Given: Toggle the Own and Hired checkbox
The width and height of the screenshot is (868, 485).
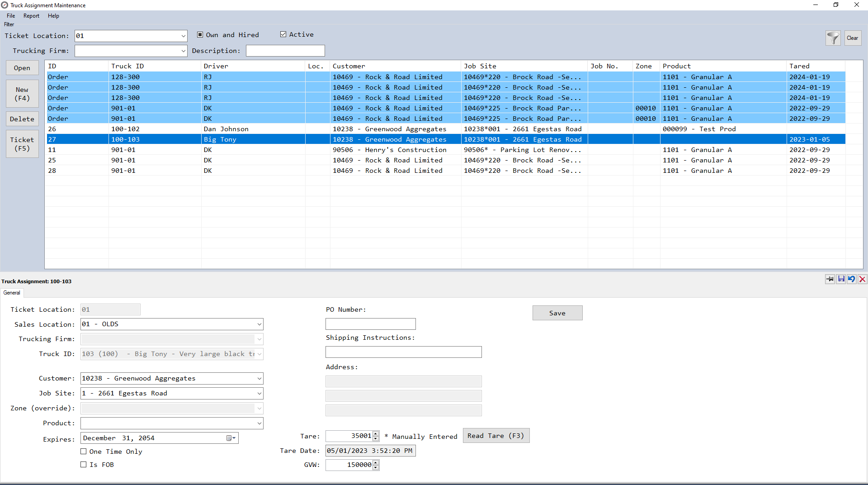Looking at the screenshot, I should (200, 35).
